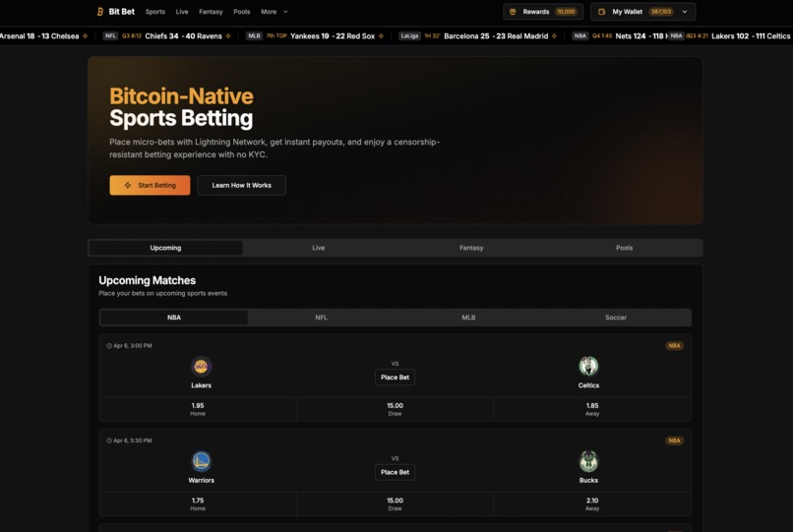
Task: Click lightning icon after Barcelona-Real Madrid score
Action: (554, 36)
